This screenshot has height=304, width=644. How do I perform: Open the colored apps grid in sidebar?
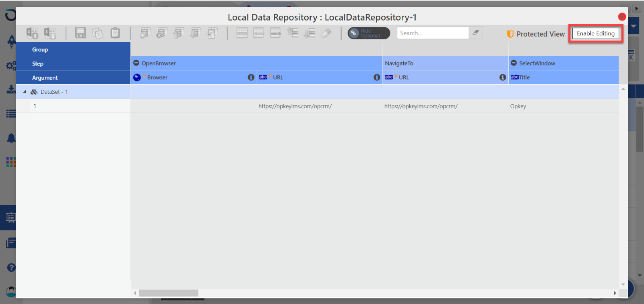point(11,162)
